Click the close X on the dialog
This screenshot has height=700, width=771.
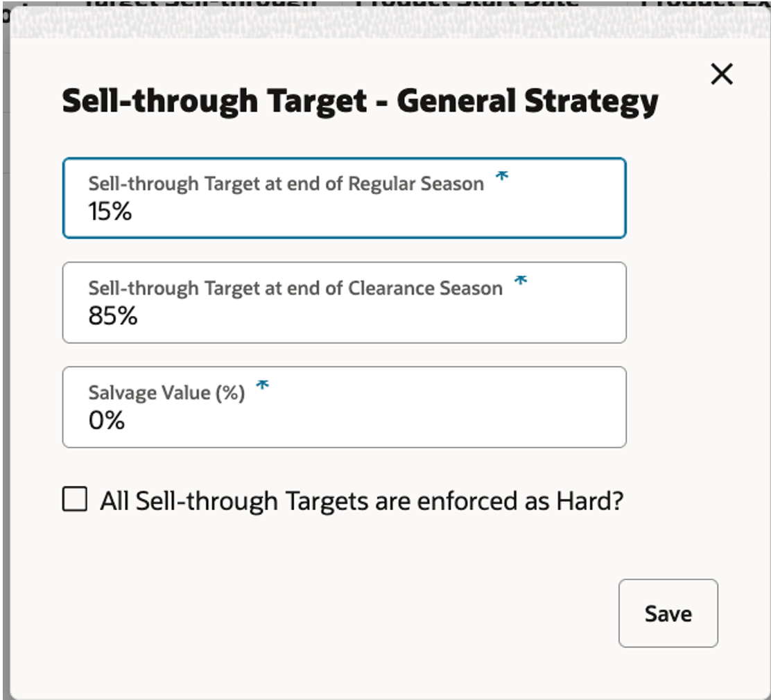coord(721,74)
